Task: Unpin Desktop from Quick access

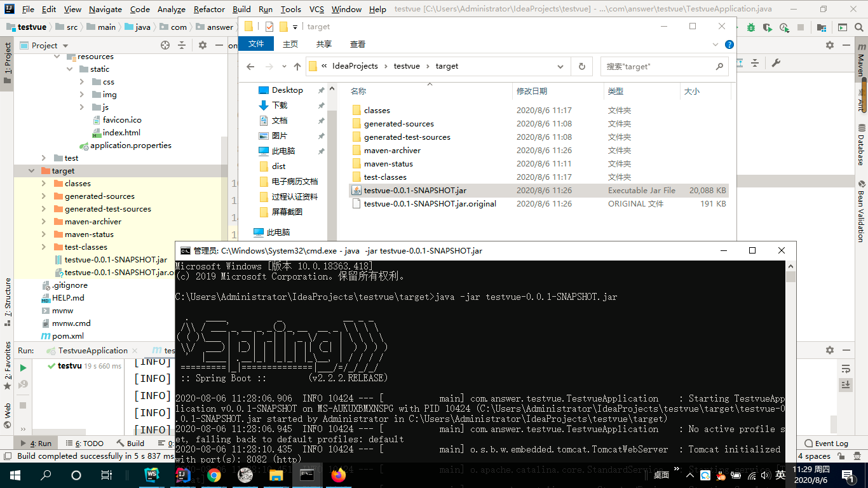Action: point(322,90)
